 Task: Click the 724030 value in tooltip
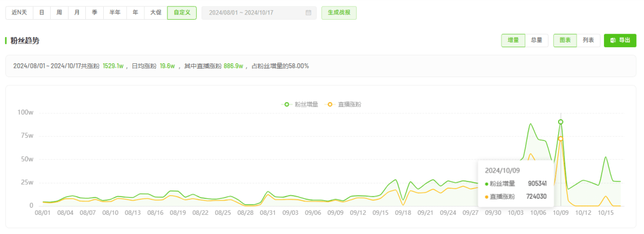(x=537, y=196)
